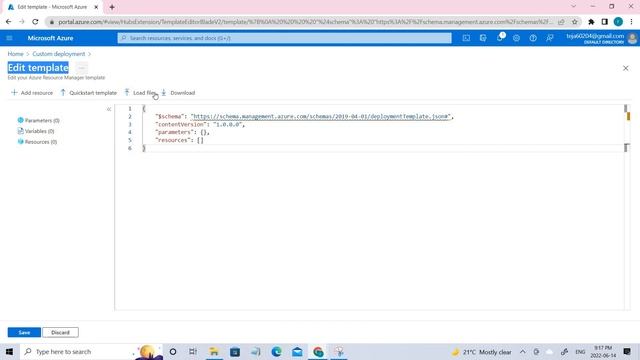
Task: Open the taskbar clock and date
Action: (x=603, y=351)
